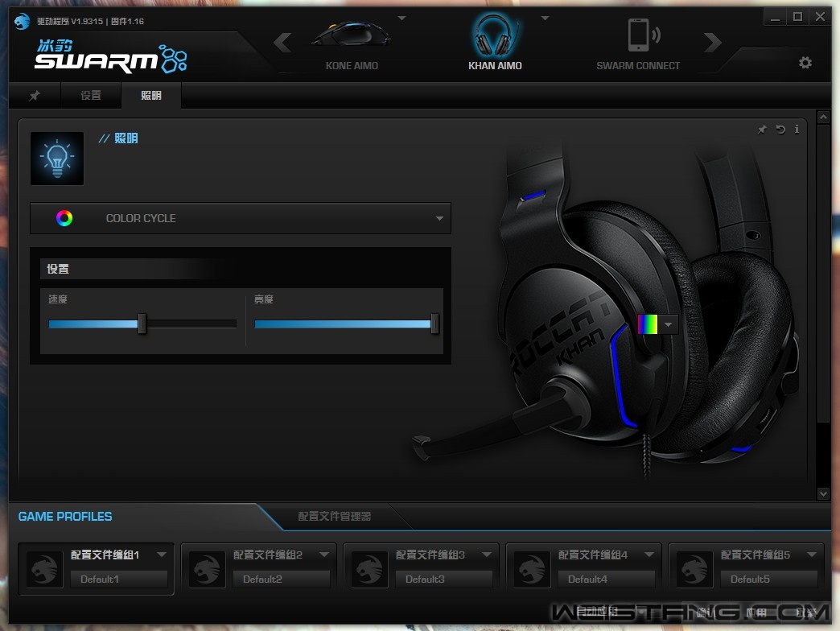Screen dimensions: 840x631
Task: Expand the 配置文件编组4 dropdown
Action: (x=649, y=555)
